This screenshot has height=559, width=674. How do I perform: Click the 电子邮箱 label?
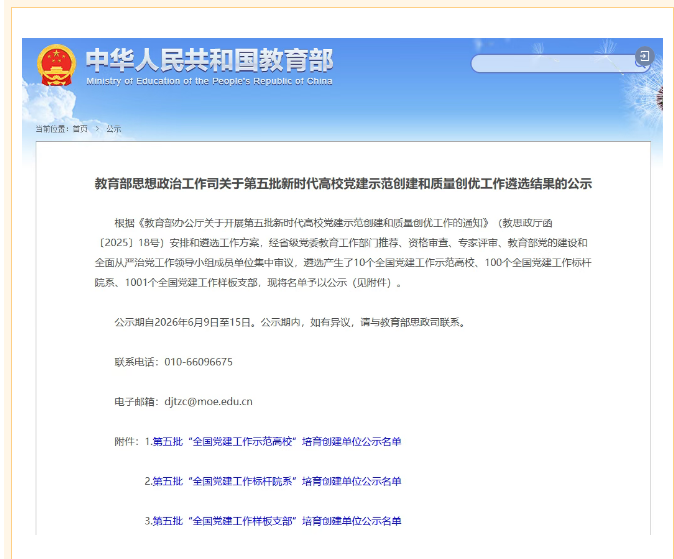click(x=137, y=402)
